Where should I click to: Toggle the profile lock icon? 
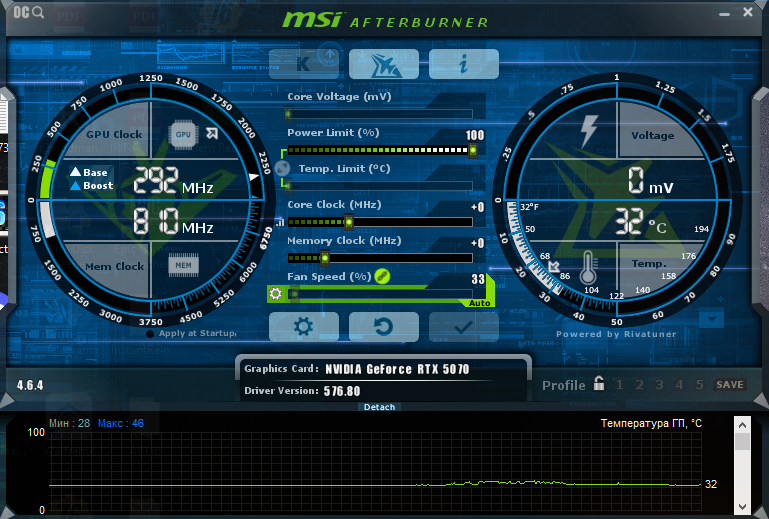point(599,383)
